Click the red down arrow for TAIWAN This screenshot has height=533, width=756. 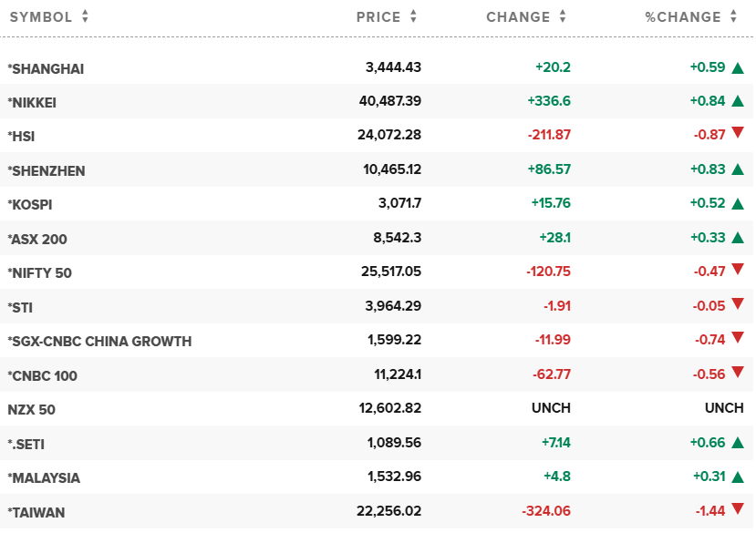coord(738,511)
